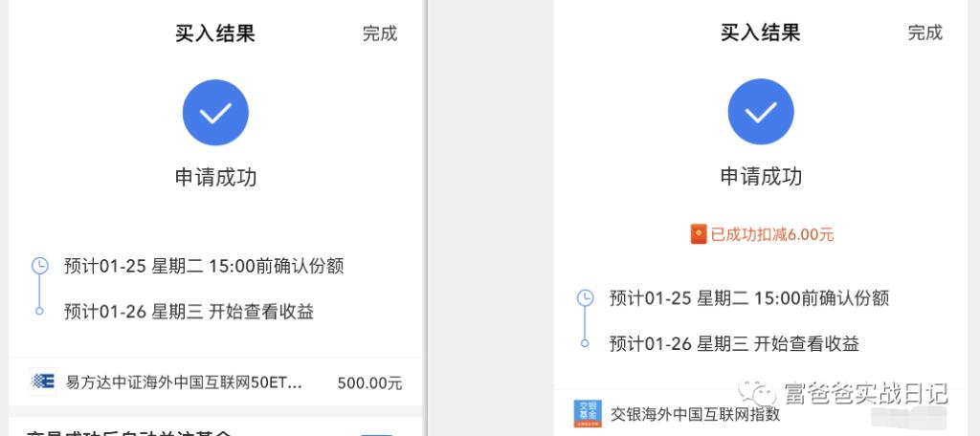Open the 交银海外中国互联网指数 fund name
This screenshot has width=980, height=436.
tap(695, 415)
